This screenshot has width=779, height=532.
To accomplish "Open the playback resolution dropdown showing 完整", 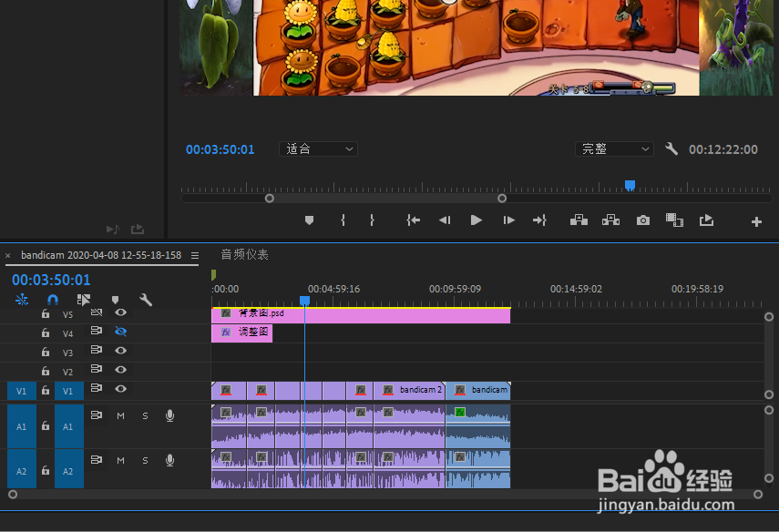I will pos(614,149).
